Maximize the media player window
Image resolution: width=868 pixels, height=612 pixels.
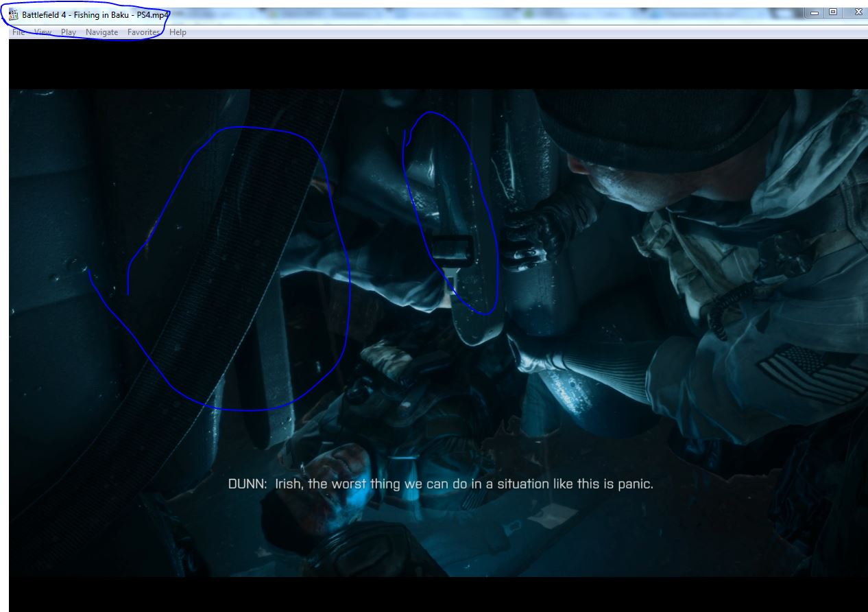[832, 12]
